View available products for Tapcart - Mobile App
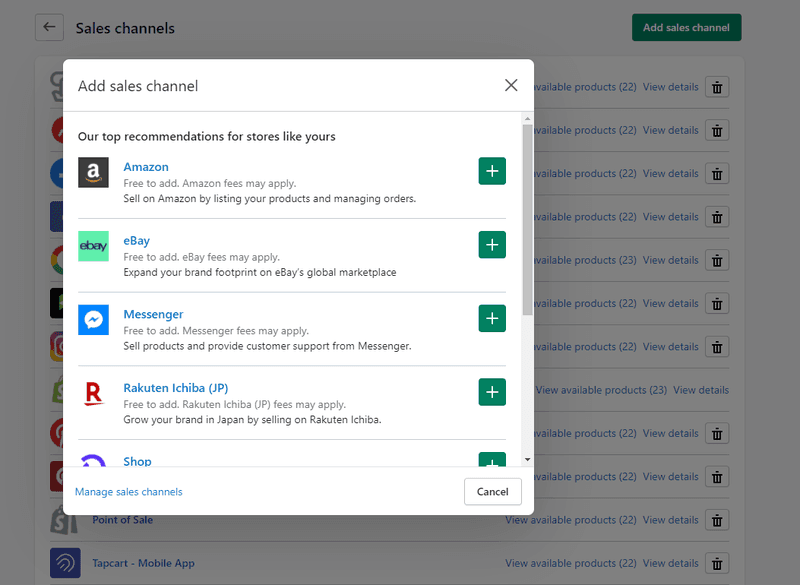This screenshot has height=585, width=800. point(571,563)
